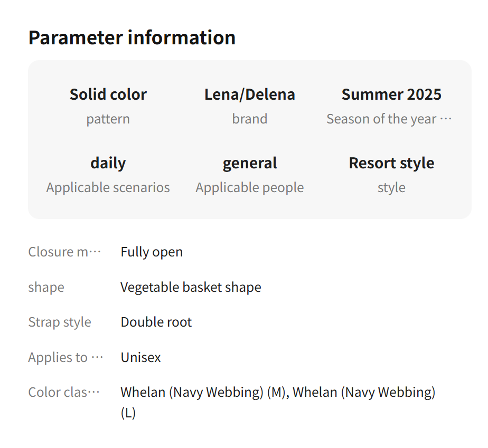Click the daily applicable scenarios value
This screenshot has width=488, height=448.
(x=108, y=163)
